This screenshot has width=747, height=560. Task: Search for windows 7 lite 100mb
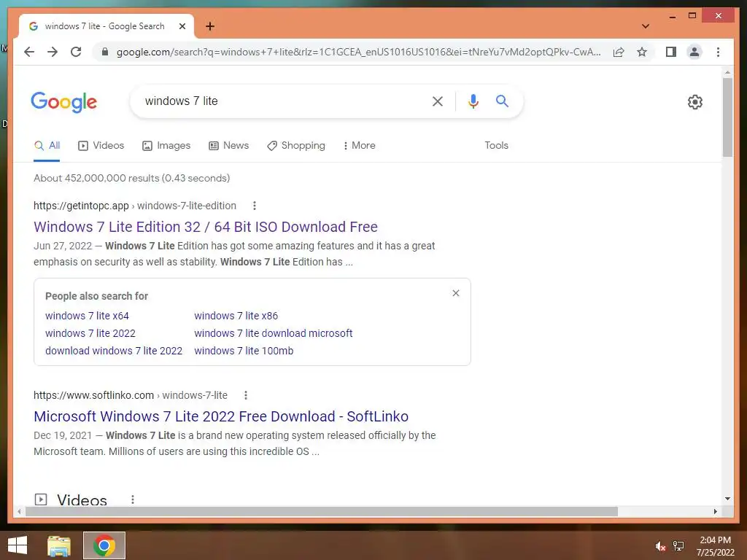(244, 351)
